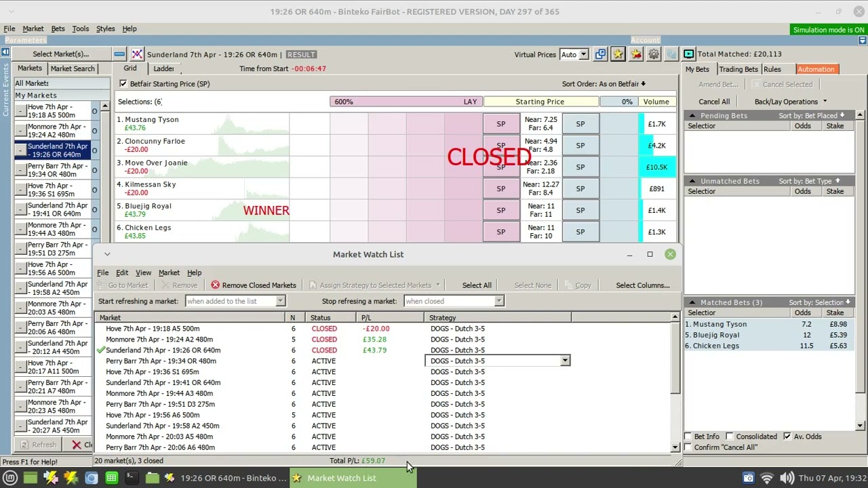This screenshot has height=488, width=868.
Task: Collapse the Pending Bets section
Action: pos(694,116)
